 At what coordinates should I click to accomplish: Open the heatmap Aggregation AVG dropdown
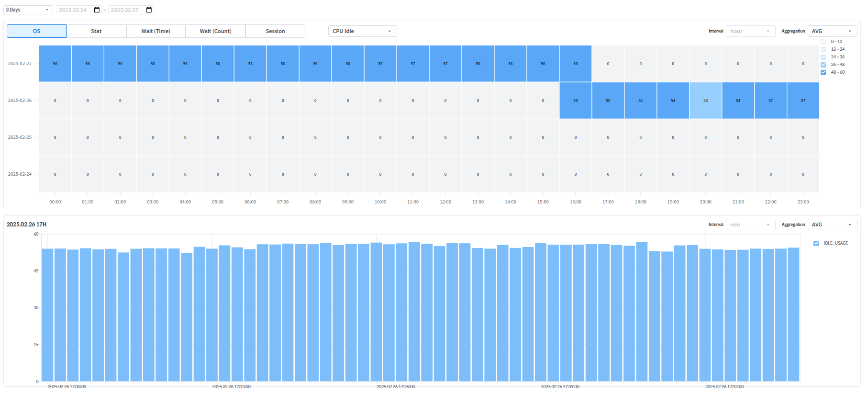click(x=832, y=31)
